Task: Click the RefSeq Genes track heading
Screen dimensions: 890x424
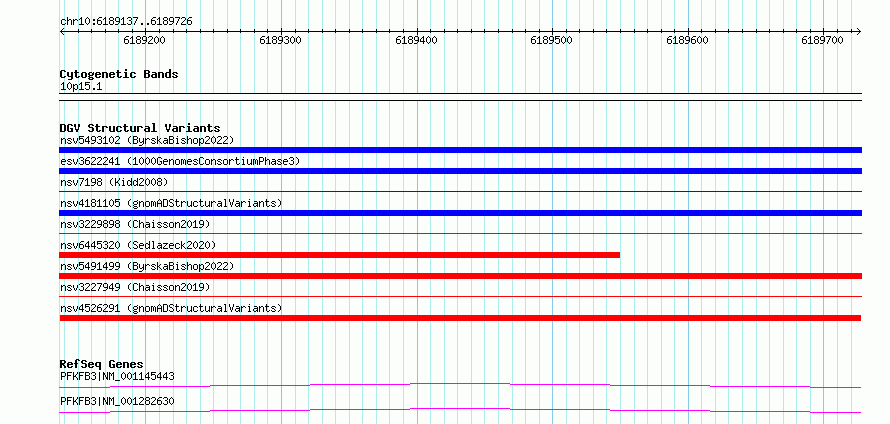Action: pos(102,364)
